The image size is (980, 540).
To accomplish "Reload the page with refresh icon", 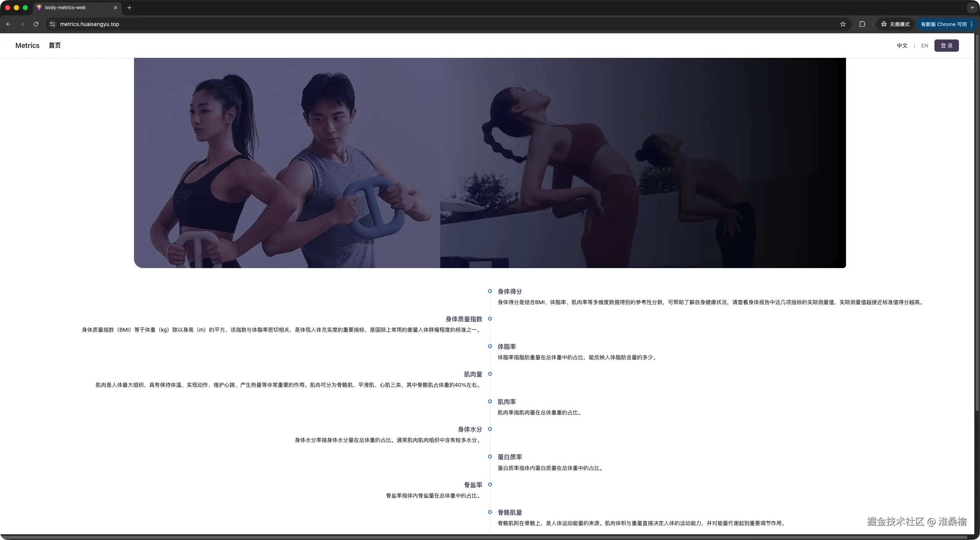I will (36, 24).
